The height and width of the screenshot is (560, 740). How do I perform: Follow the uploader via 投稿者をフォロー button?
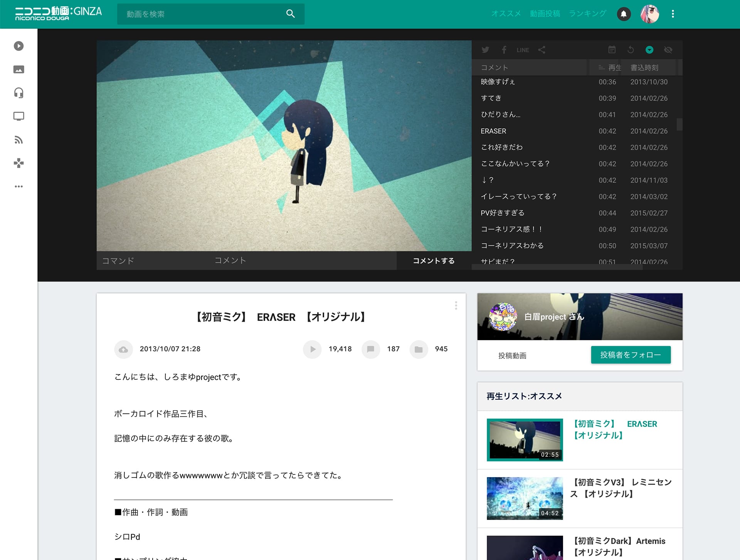click(631, 355)
